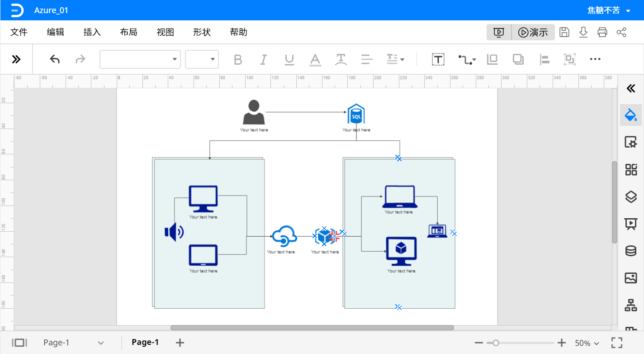Adjust the zoom slider handle
This screenshot has width=644, height=354.
[x=496, y=343]
